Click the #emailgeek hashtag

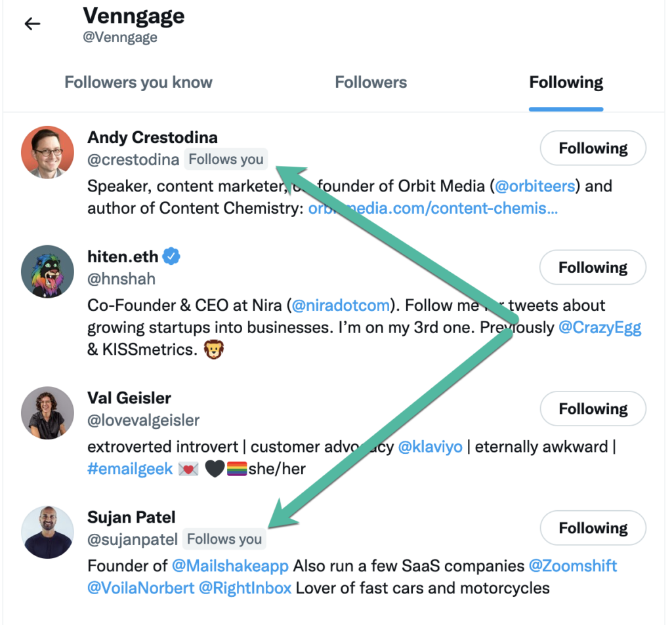[130, 469]
